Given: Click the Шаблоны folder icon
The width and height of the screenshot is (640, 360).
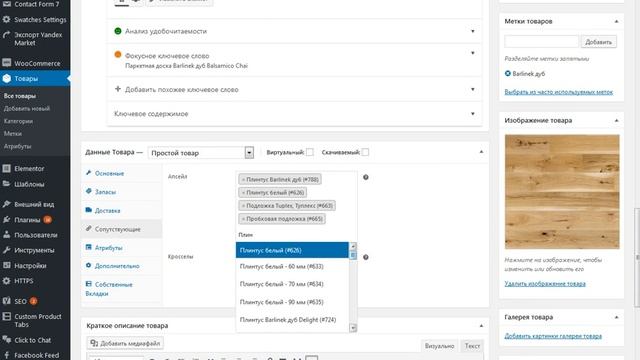Looking at the screenshot, I should click(x=7, y=184).
